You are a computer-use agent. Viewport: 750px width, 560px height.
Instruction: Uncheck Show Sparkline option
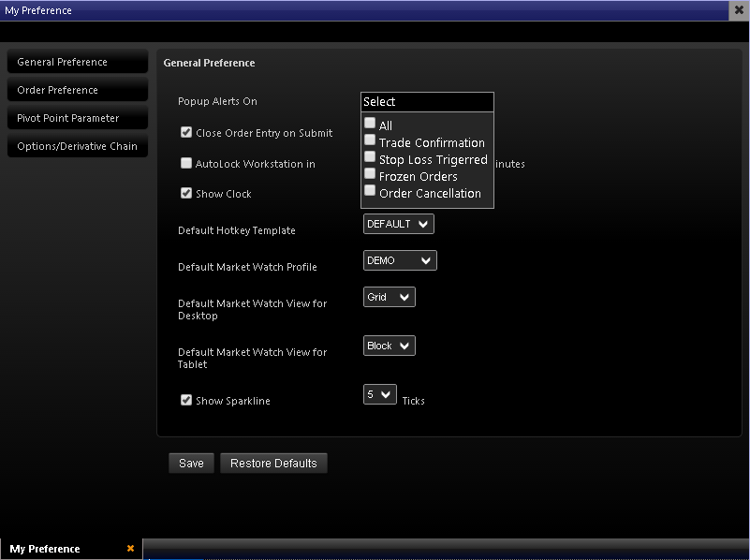186,400
